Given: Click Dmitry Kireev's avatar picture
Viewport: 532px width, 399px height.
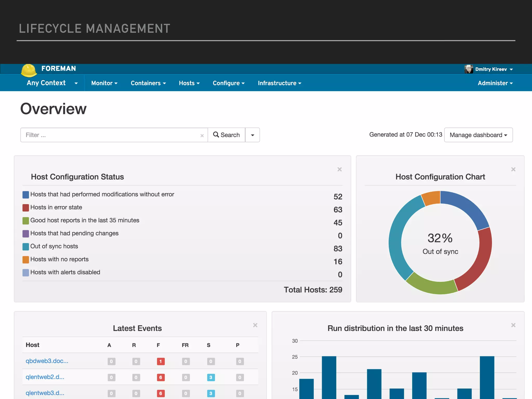Looking at the screenshot, I should pos(469,69).
